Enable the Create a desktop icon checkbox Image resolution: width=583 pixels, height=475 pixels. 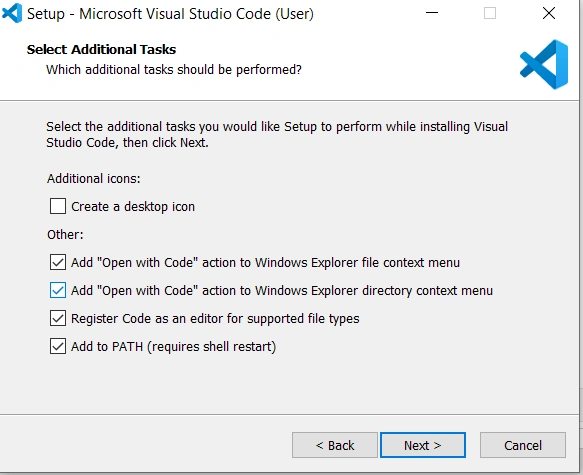[x=58, y=206]
